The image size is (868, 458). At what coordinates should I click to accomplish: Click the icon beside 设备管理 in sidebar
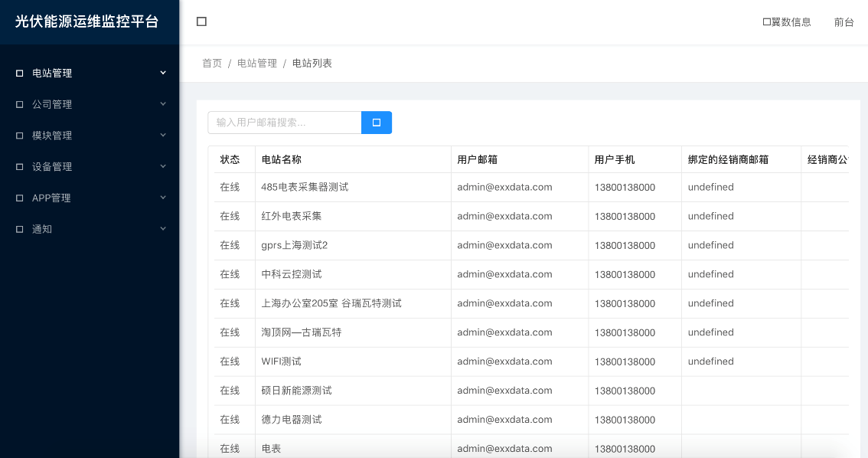20,167
